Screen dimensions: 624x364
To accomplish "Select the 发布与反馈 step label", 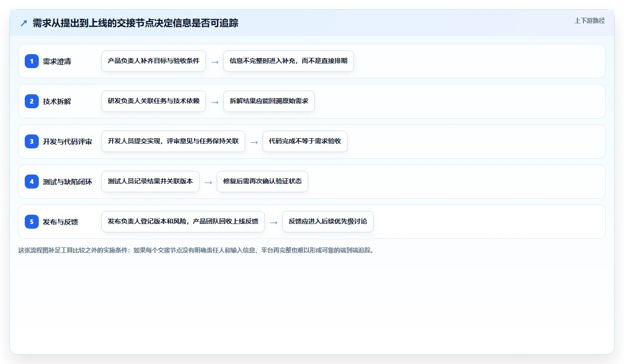I will [60, 222].
